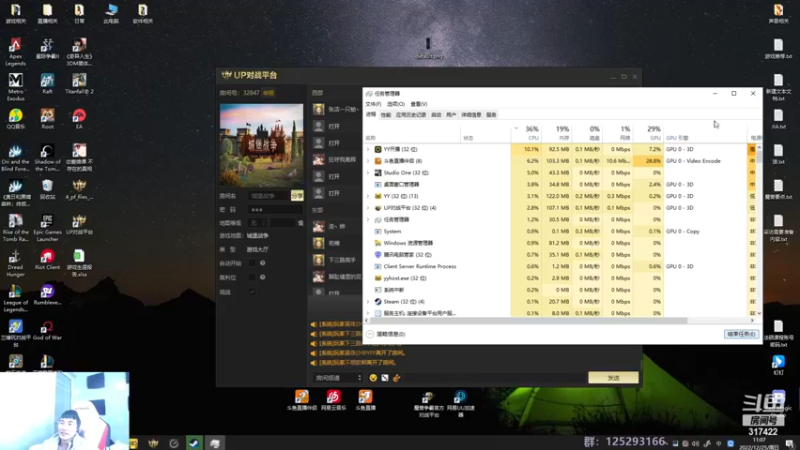Open God of War shortcut

pos(47,330)
